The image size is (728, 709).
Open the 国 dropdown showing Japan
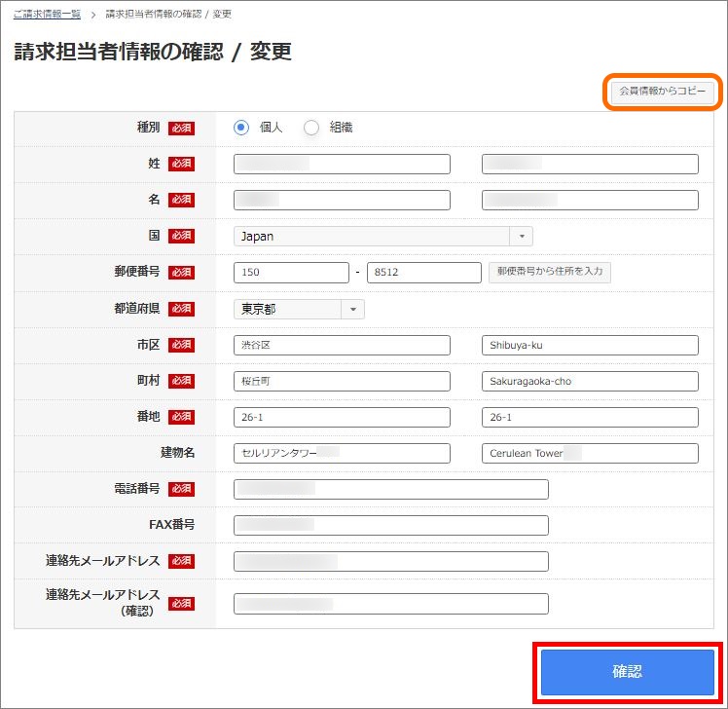(x=383, y=236)
